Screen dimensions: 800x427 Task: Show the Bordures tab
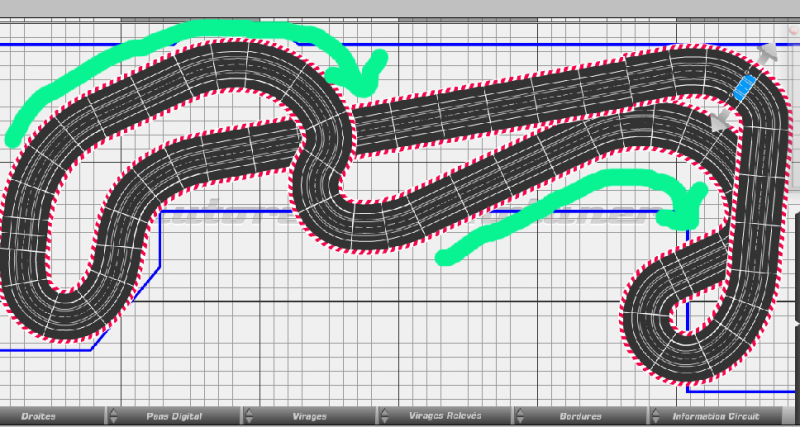coord(580,416)
